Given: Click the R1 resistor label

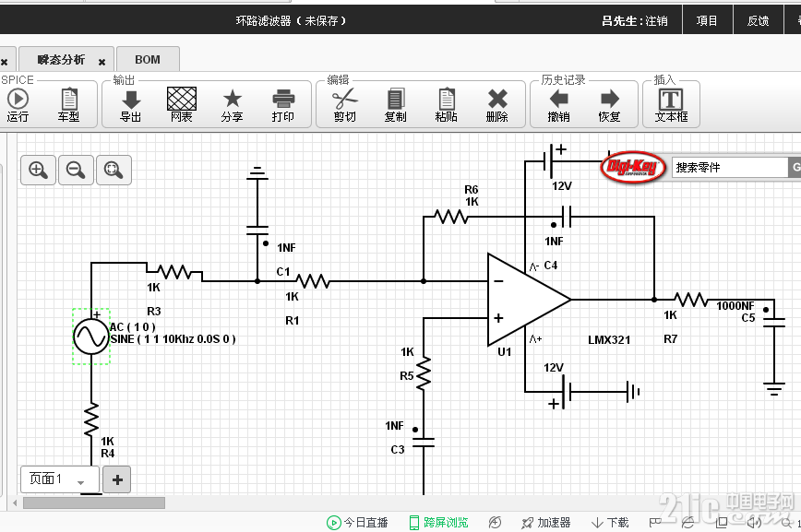Looking at the screenshot, I should click(x=293, y=321).
